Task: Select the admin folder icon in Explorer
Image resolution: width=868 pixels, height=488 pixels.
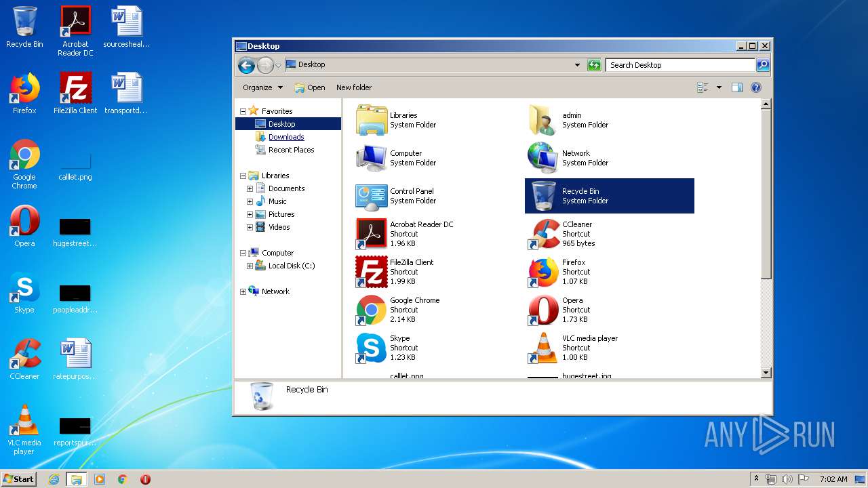Action: [543, 120]
